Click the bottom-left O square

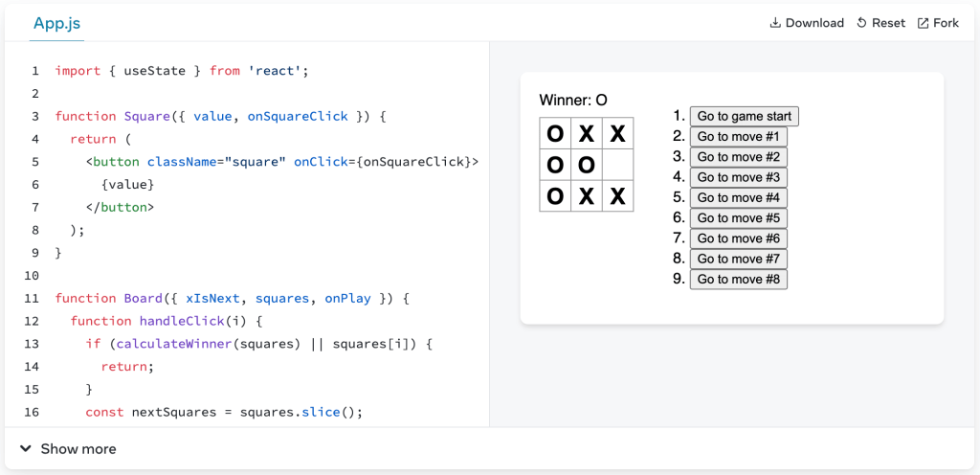[x=555, y=195]
